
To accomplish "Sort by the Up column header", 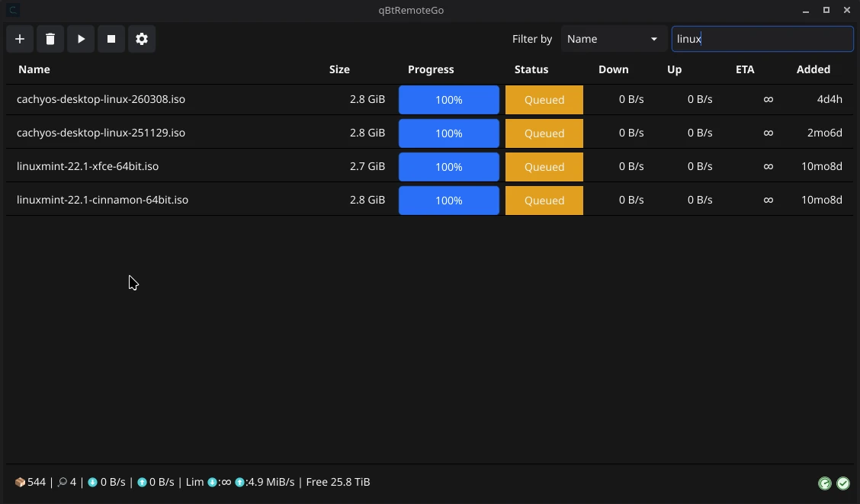I will 674,69.
